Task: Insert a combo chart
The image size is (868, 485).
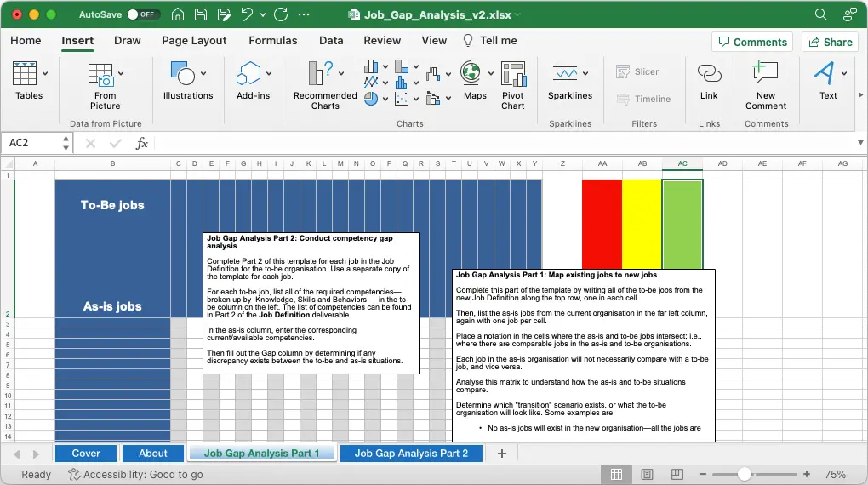Action: tap(433, 99)
